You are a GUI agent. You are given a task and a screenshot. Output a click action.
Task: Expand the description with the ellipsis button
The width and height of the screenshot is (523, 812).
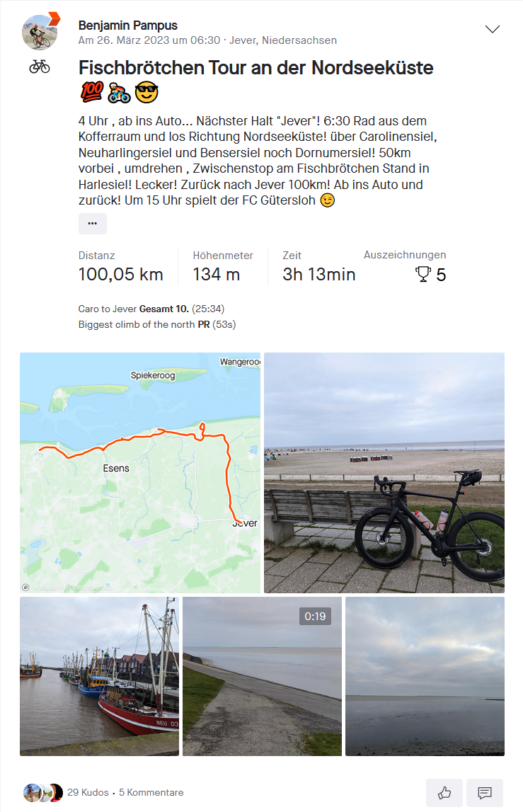pos(92,223)
